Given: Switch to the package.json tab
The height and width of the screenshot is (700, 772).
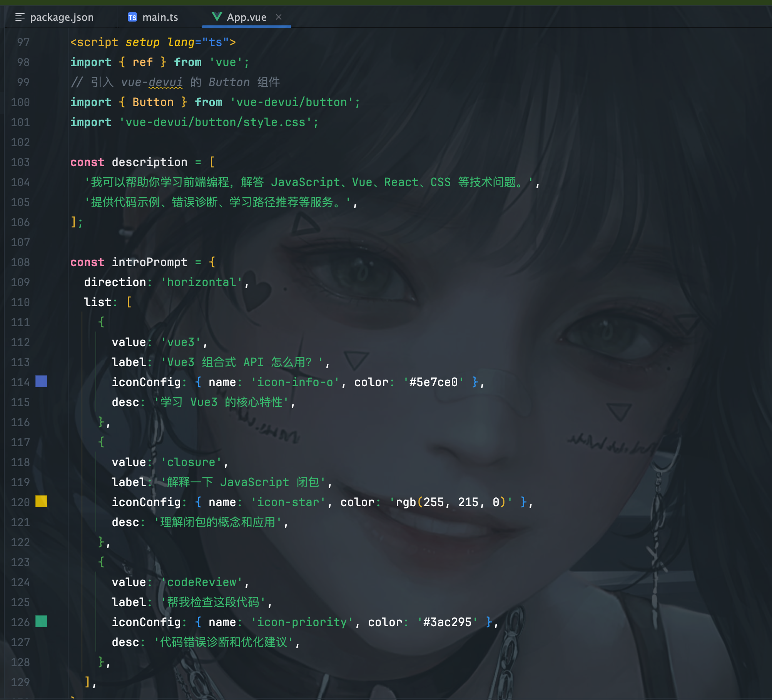Looking at the screenshot, I should (x=62, y=17).
